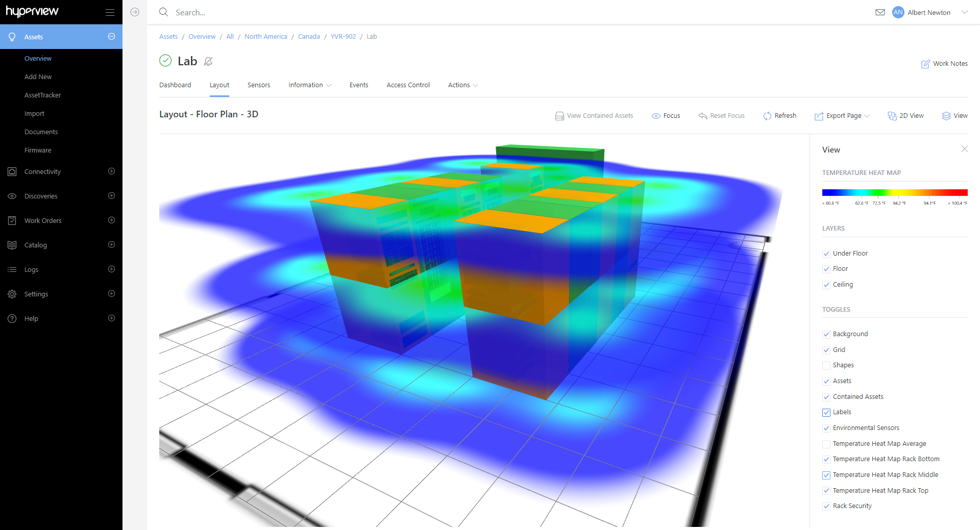
Task: Click the Work Orders icon
Action: [11, 220]
